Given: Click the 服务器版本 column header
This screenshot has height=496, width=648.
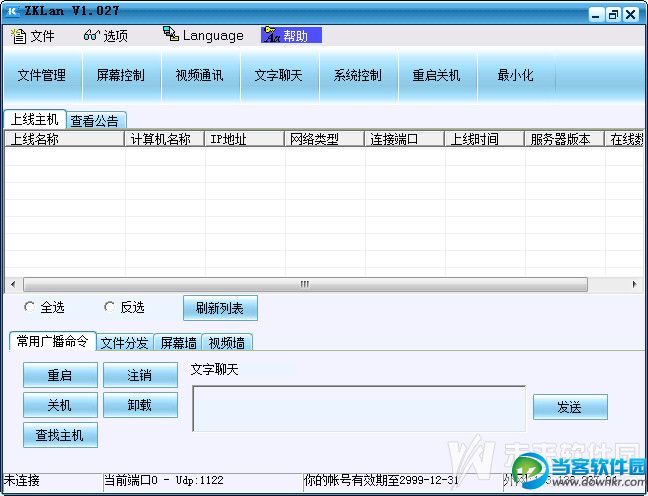Looking at the screenshot, I should point(565,139).
